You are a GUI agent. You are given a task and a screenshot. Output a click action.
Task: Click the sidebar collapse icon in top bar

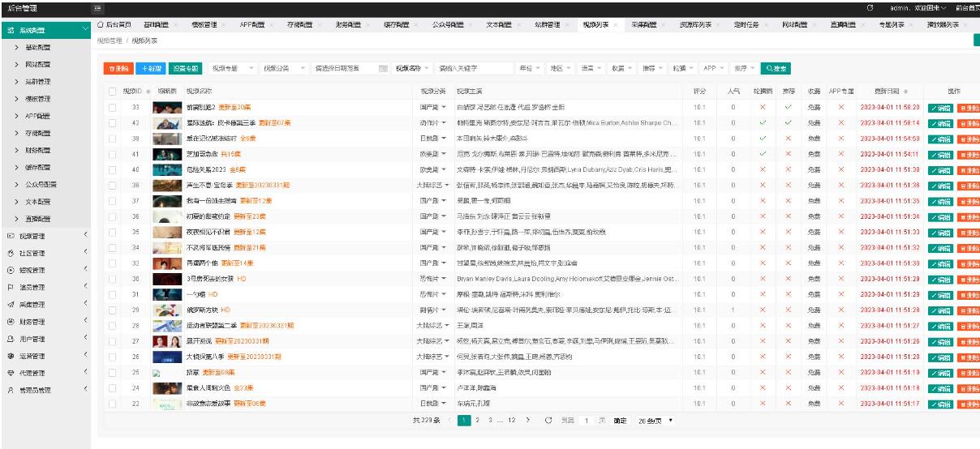[98, 8]
